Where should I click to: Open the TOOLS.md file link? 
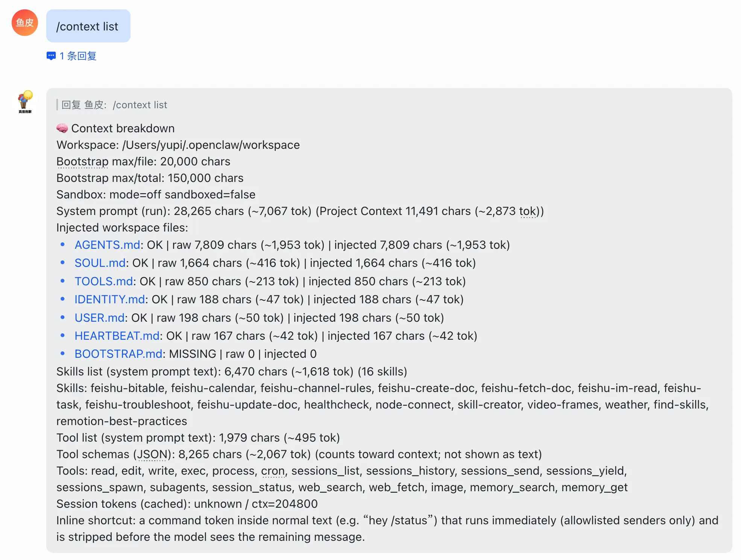coord(103,282)
